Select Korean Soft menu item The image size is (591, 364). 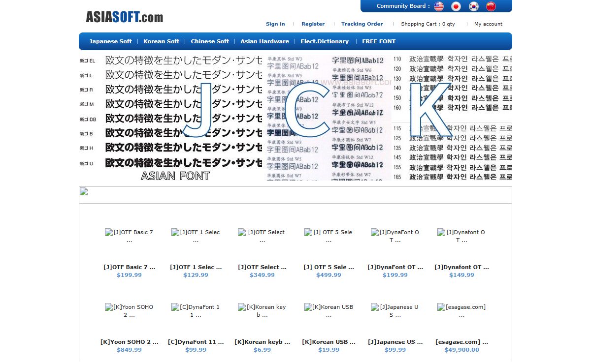pyautogui.click(x=162, y=41)
